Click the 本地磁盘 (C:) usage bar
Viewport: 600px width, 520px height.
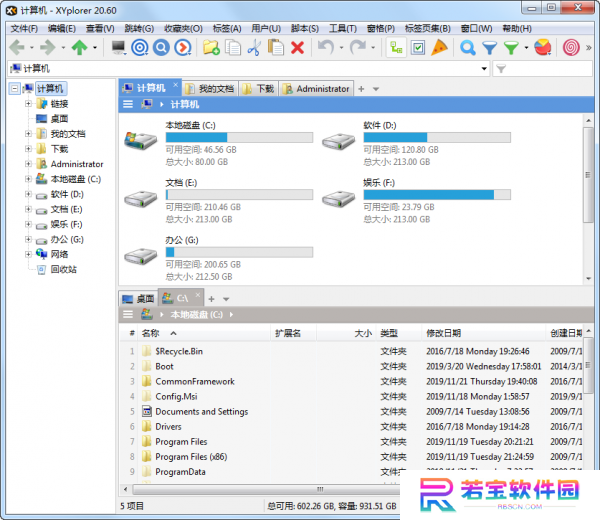point(239,137)
